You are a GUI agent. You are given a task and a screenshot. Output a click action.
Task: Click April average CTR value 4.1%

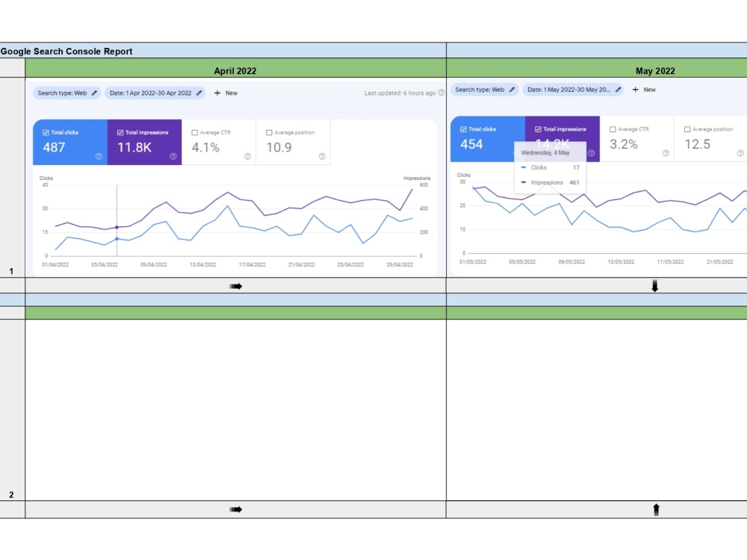[x=205, y=148]
